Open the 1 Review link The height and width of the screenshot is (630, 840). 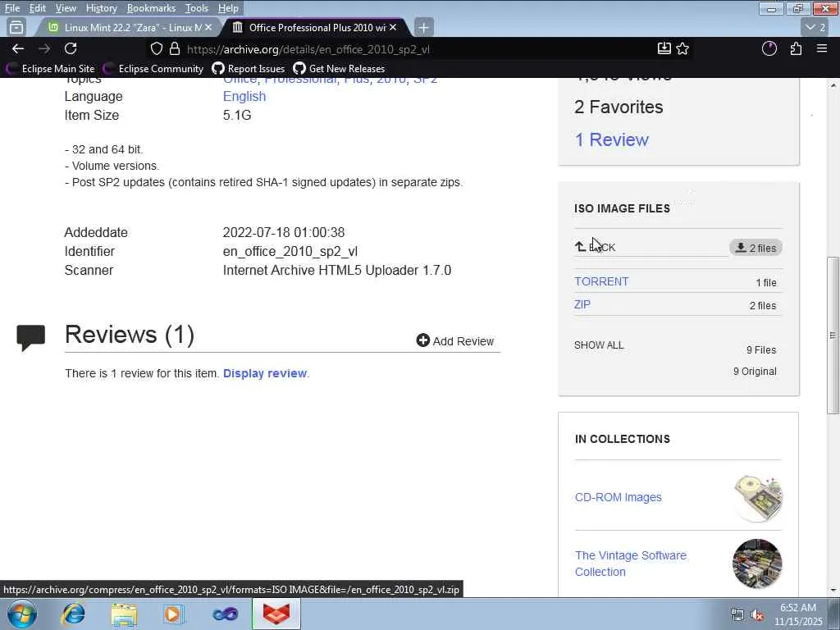[611, 139]
